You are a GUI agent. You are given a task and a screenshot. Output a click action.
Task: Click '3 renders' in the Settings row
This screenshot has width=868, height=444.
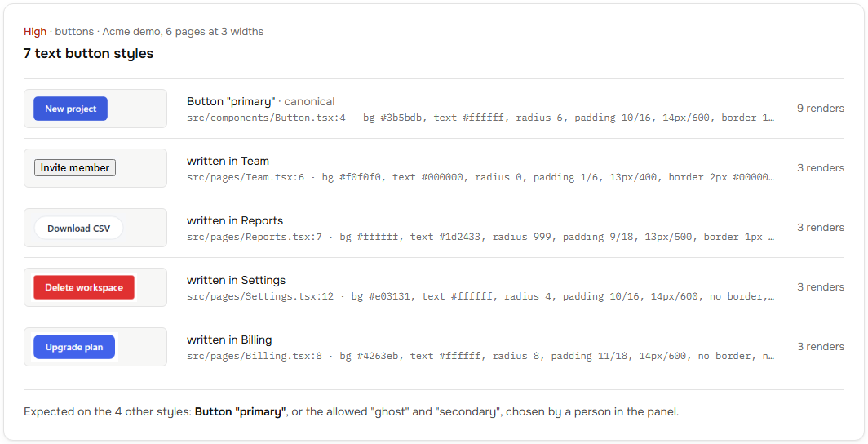821,286
